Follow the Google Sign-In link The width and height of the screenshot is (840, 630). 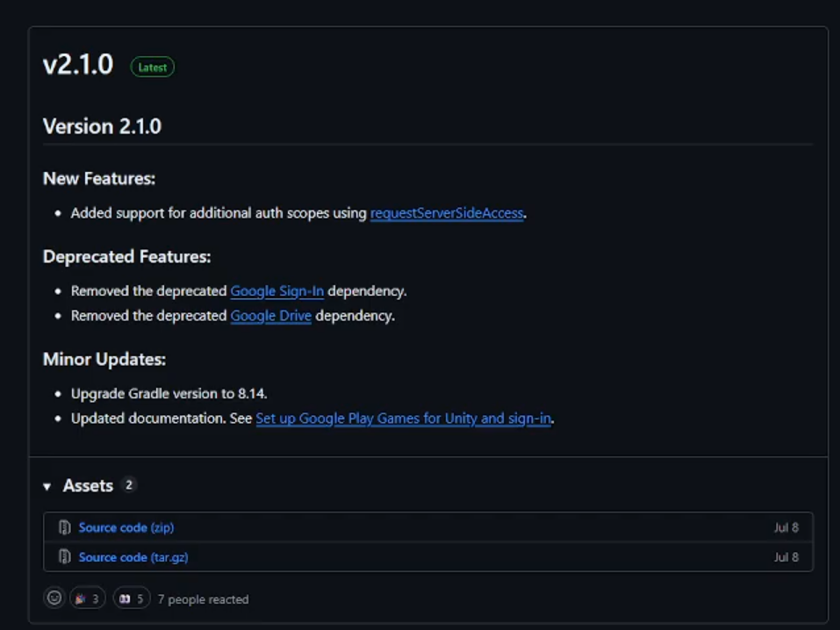[277, 291]
